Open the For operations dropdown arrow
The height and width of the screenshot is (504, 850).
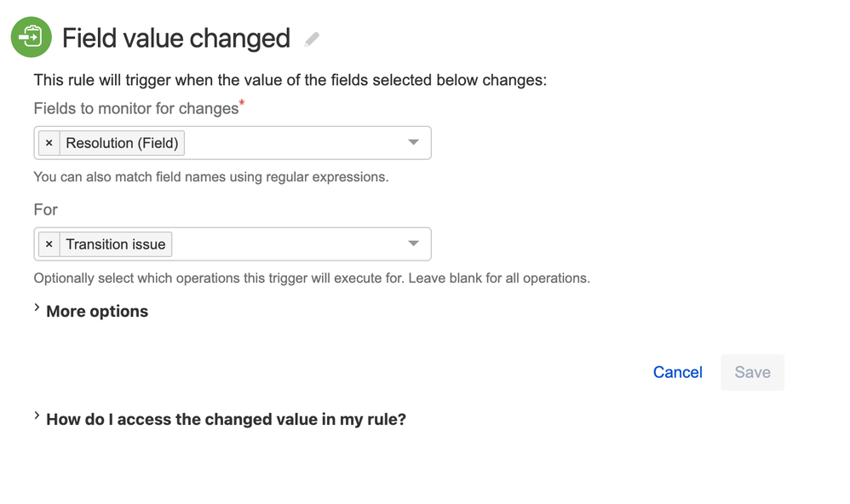coord(413,244)
